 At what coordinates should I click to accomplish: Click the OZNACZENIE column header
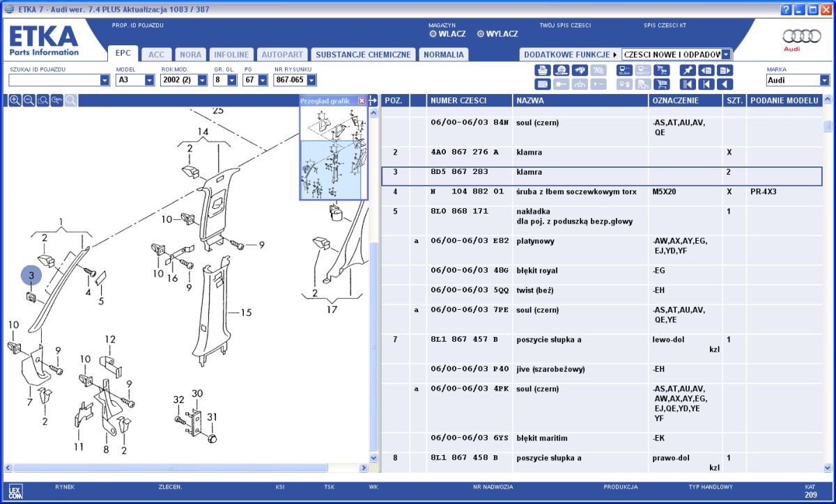click(x=686, y=100)
